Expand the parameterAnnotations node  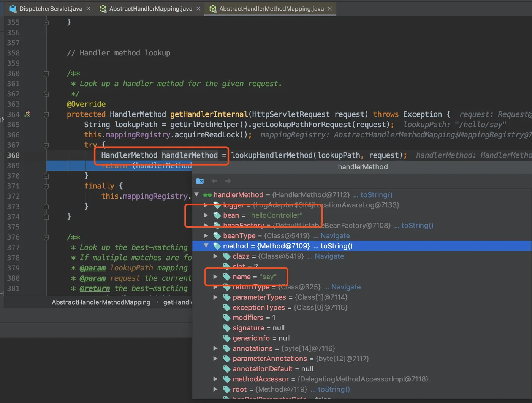point(215,358)
